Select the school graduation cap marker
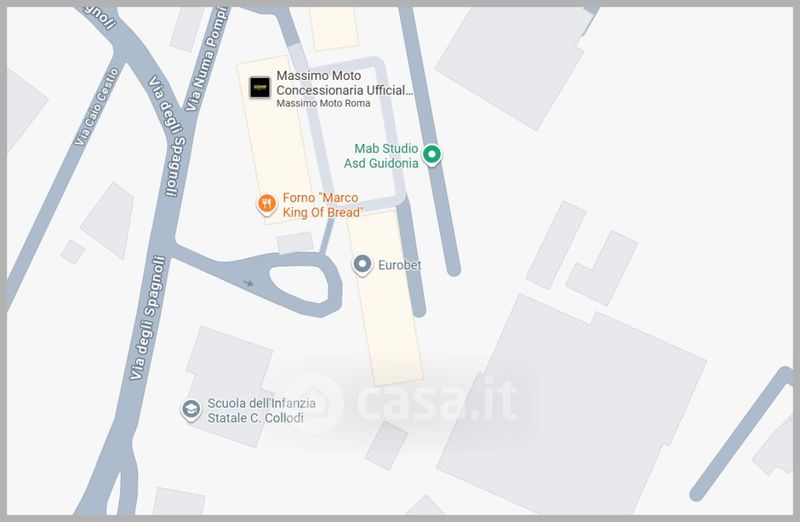The image size is (800, 522). [x=191, y=410]
